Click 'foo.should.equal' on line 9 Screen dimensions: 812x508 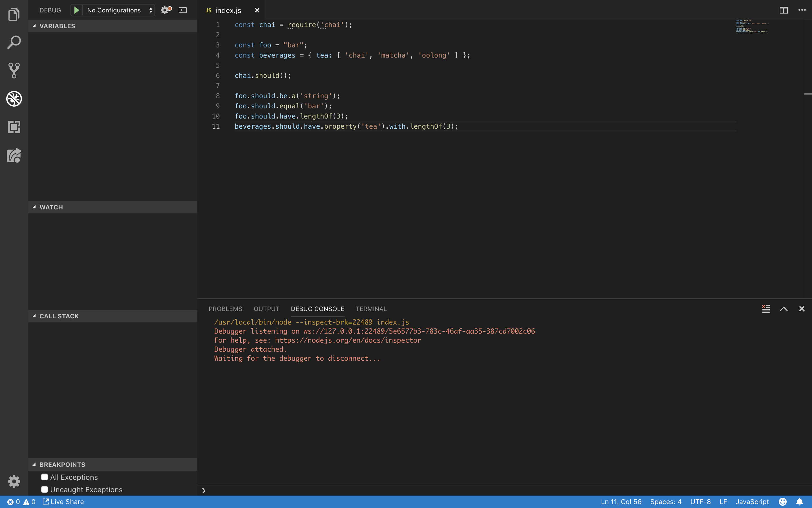267,106
